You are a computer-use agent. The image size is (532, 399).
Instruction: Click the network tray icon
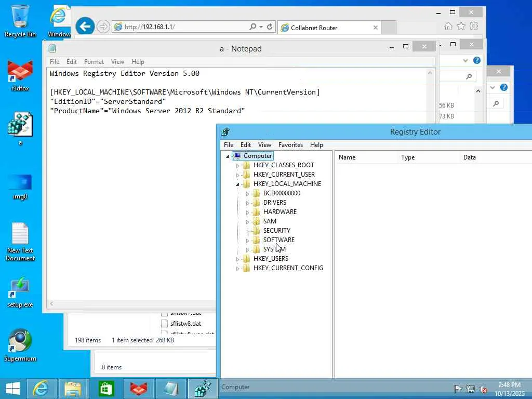(470, 389)
